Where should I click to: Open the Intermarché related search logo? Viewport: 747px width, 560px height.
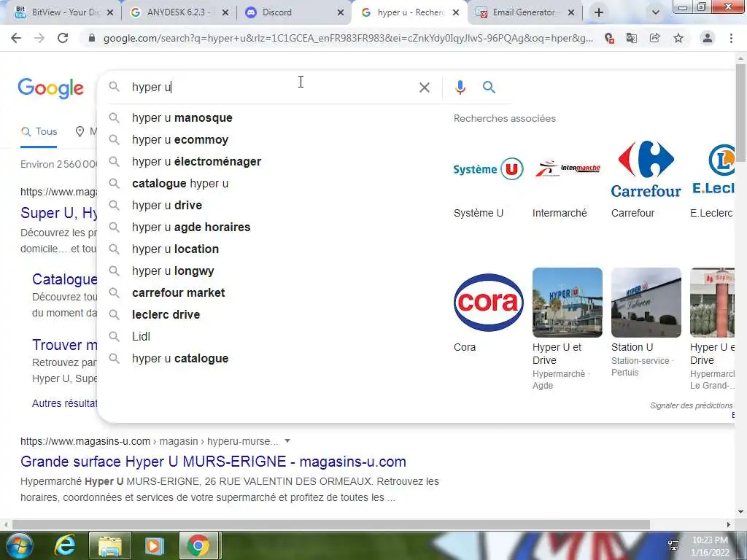[567, 169]
